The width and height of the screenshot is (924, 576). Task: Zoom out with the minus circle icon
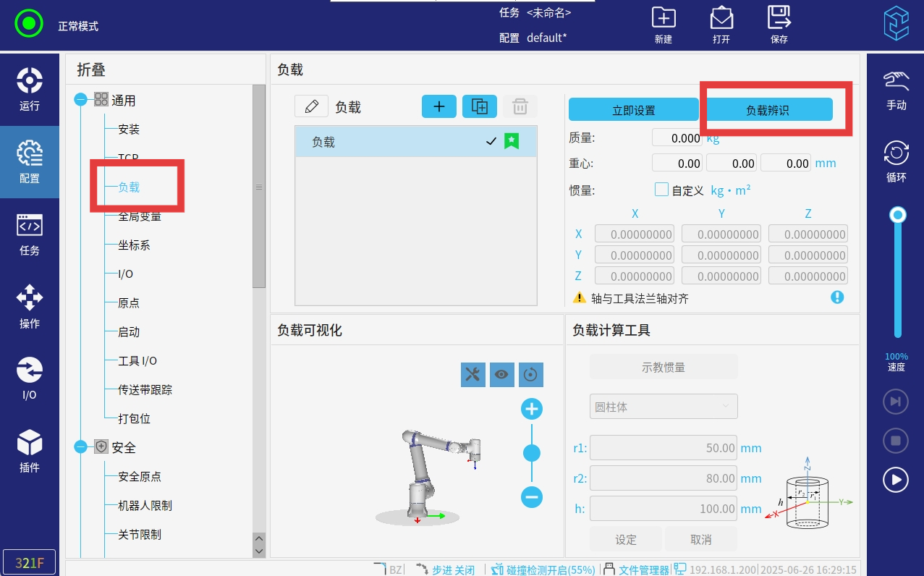(532, 497)
